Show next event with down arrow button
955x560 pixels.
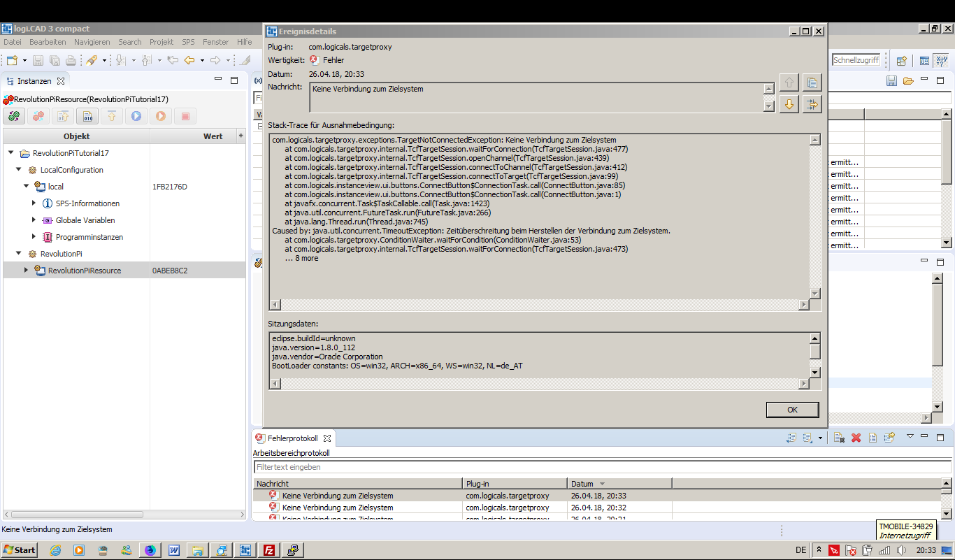(x=789, y=104)
